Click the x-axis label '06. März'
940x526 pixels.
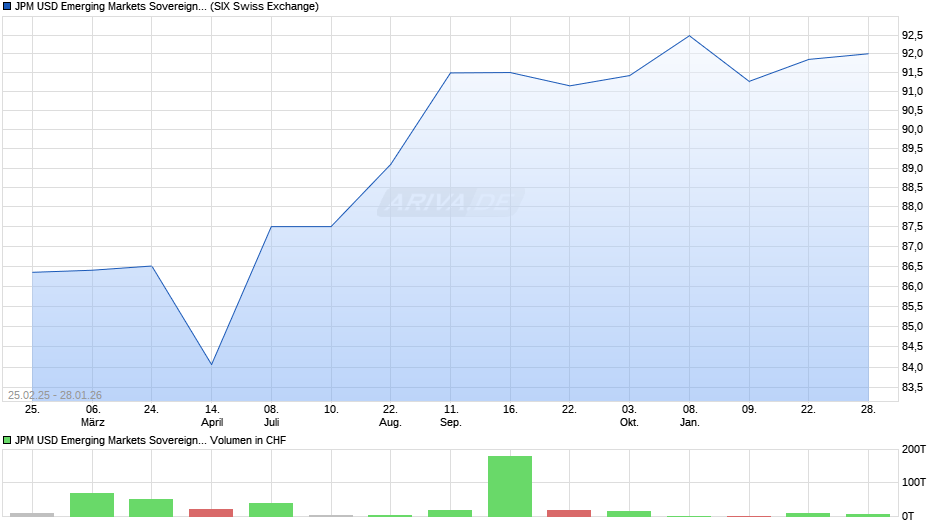(92, 416)
